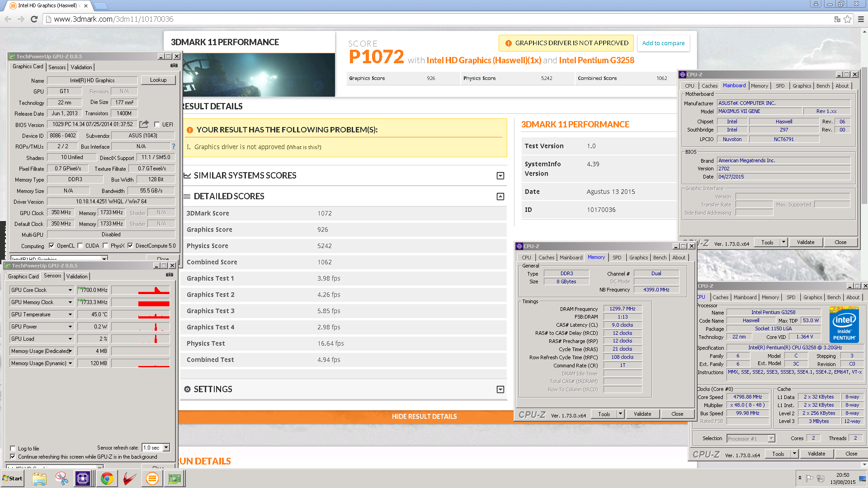The height and width of the screenshot is (488, 868).
Task: Open the Processor #1 selection dropdown
Action: [771, 438]
